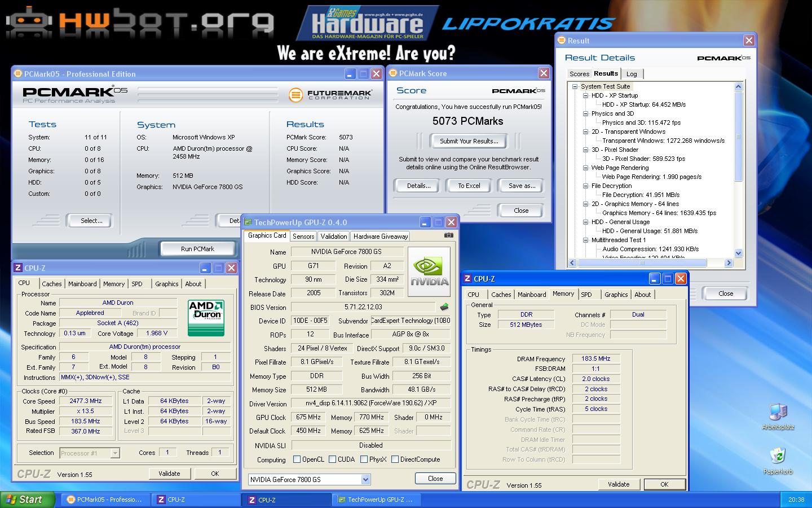Viewport: 812px width, 508px height.
Task: Collapse the HDD - XP Startup node
Action: pos(585,95)
